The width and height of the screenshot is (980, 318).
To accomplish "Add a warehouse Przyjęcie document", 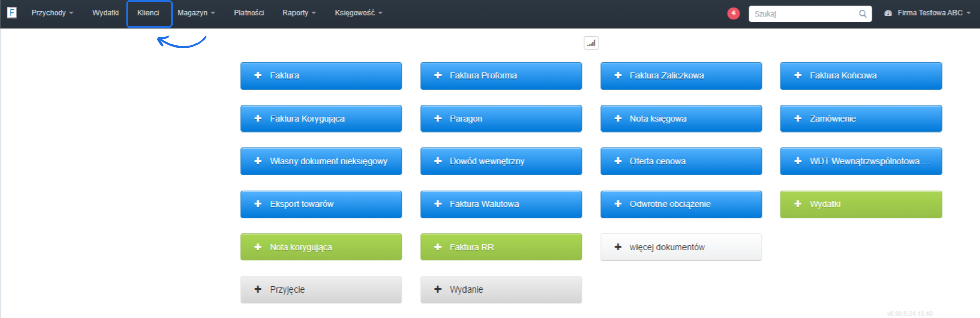I will pos(321,289).
